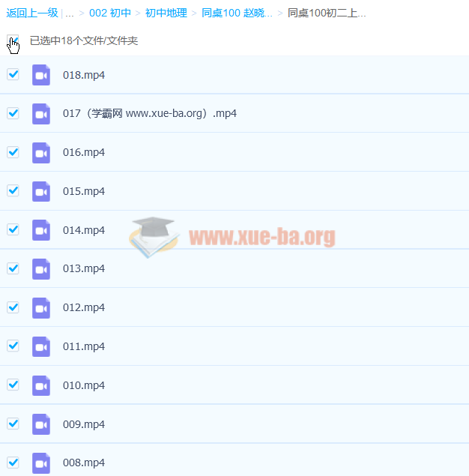The height and width of the screenshot is (476, 469).
Task: Click the video icon beside 016.mp4
Action: coord(41,152)
